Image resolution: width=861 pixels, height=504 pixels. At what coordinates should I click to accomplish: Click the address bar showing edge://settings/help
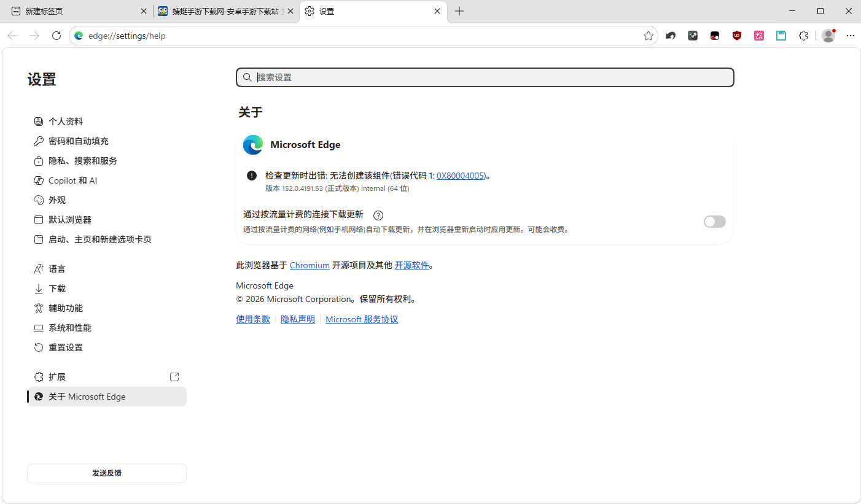pos(362,36)
